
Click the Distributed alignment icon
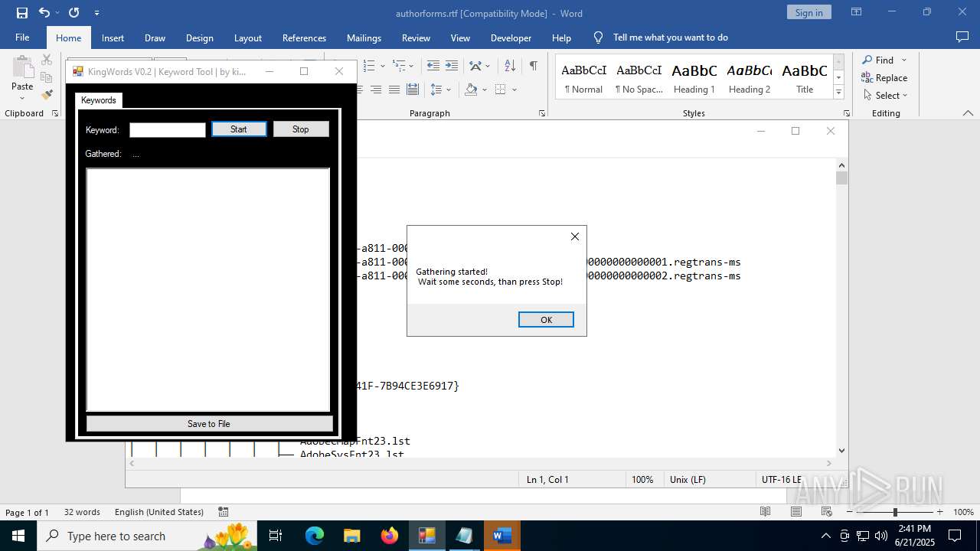pos(413,90)
